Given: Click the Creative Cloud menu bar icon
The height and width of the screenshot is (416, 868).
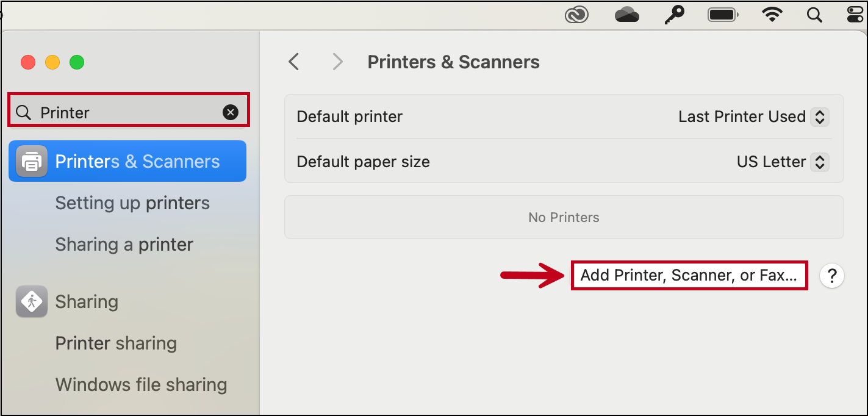Looking at the screenshot, I should (x=576, y=15).
